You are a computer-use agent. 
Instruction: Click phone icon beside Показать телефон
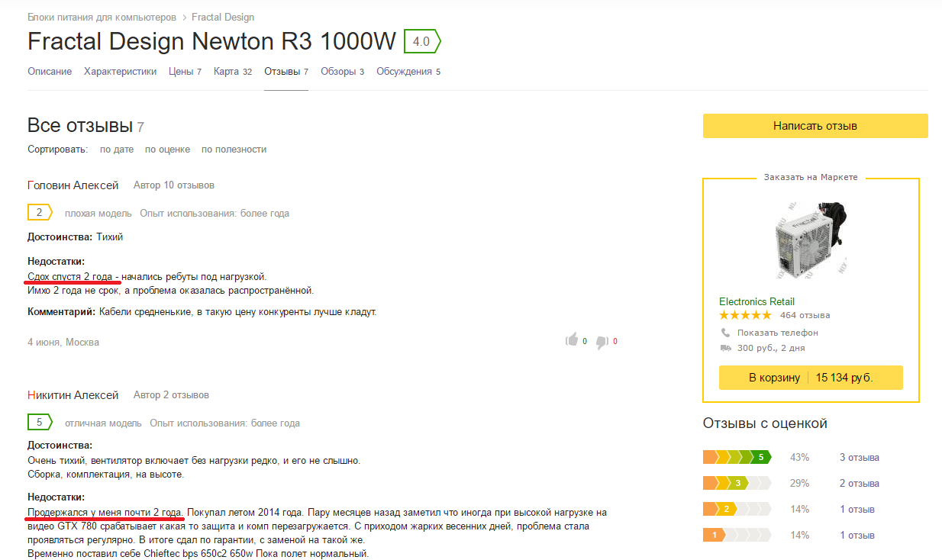click(725, 333)
